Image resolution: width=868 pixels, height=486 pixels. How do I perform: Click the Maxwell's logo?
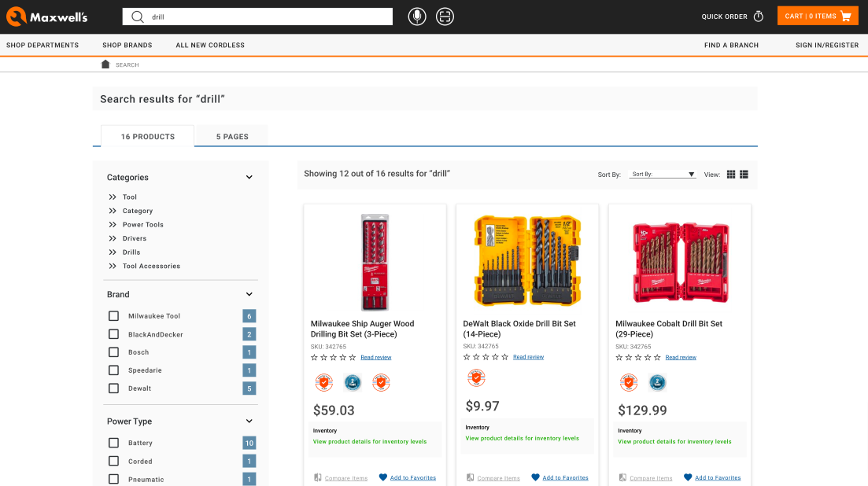pos(47,17)
